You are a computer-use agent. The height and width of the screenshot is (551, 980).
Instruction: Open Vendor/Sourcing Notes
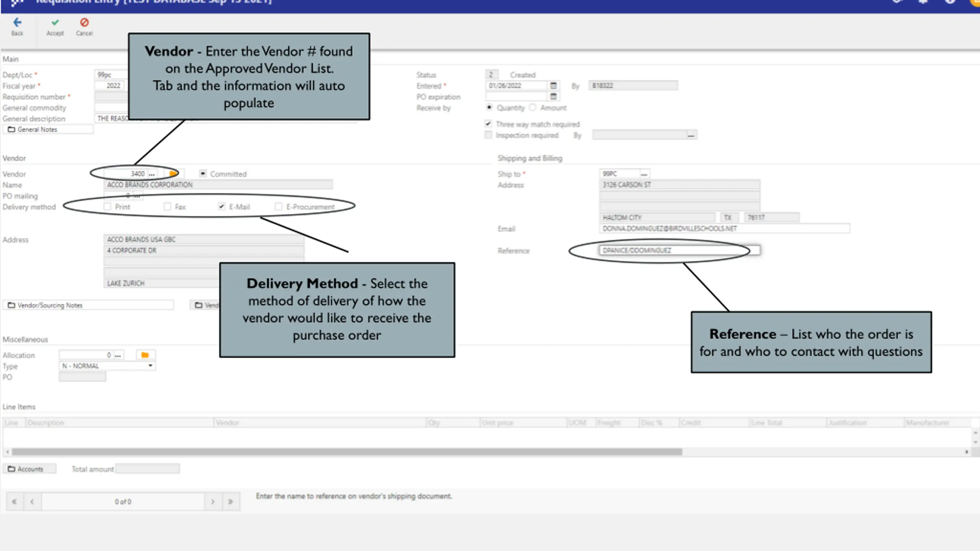[x=88, y=305]
